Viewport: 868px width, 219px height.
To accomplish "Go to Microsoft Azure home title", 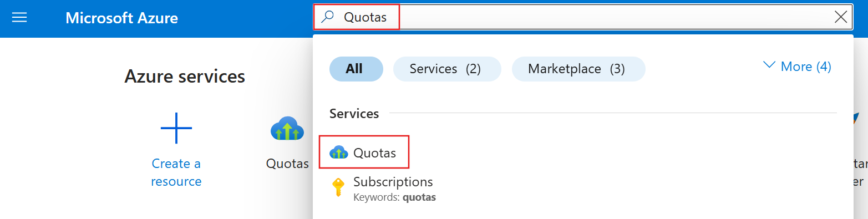I will pyautogui.click(x=121, y=18).
